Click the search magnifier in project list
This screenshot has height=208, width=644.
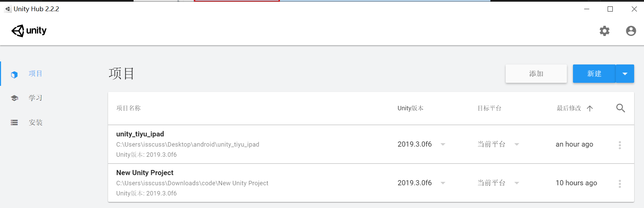click(621, 108)
